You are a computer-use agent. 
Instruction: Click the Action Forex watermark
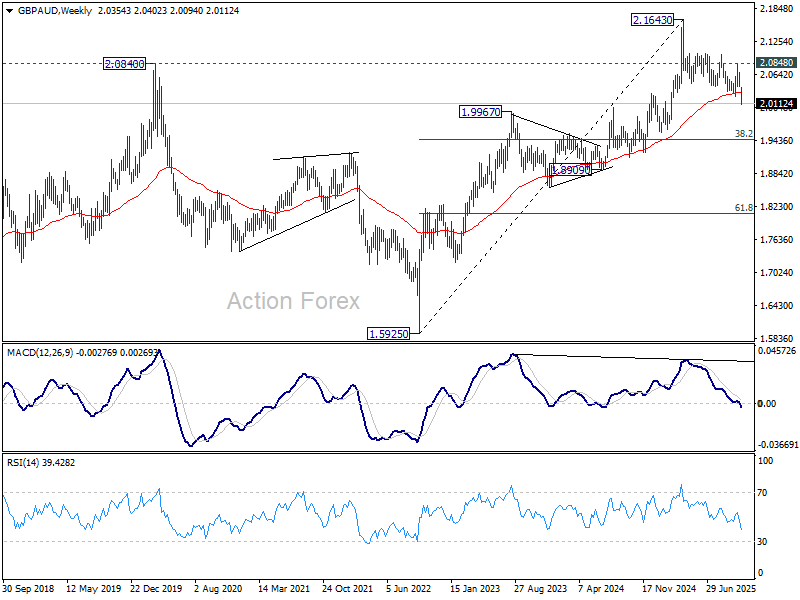(292, 300)
